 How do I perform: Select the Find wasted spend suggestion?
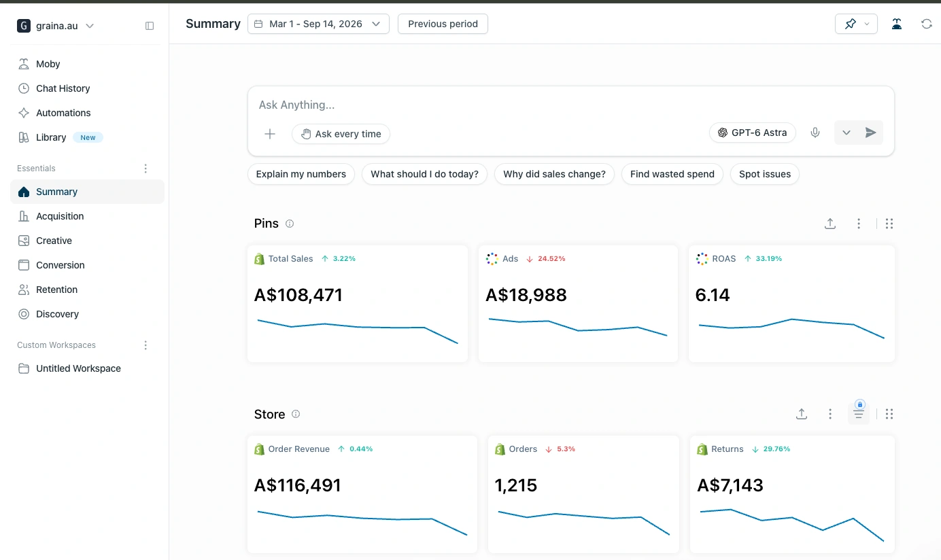point(672,174)
